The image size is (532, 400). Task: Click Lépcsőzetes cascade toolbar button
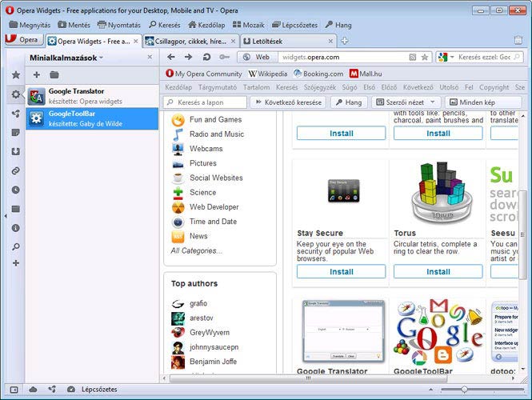(295, 25)
